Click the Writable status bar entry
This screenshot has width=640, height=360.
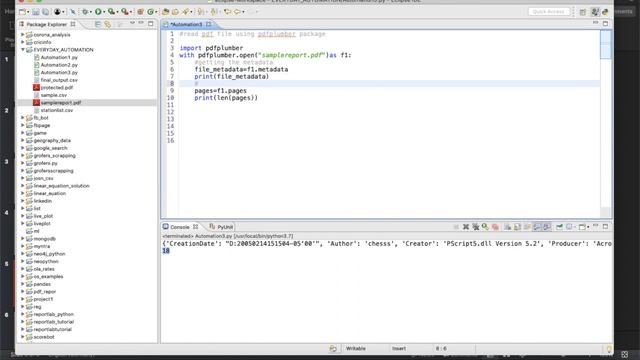(356, 349)
